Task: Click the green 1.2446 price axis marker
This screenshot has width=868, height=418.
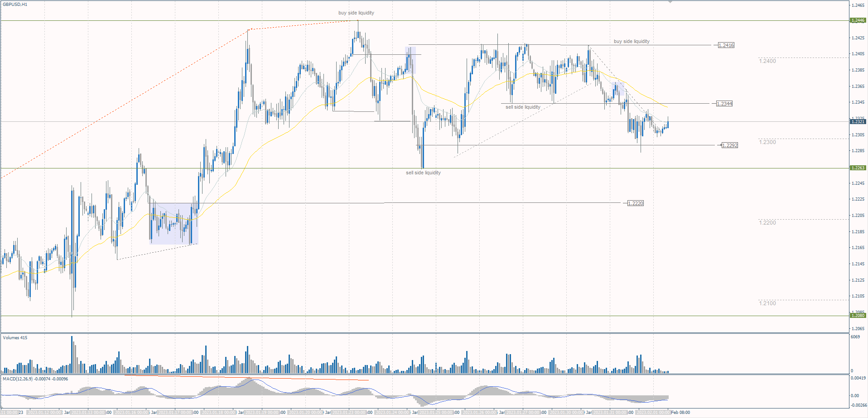Action: point(858,20)
